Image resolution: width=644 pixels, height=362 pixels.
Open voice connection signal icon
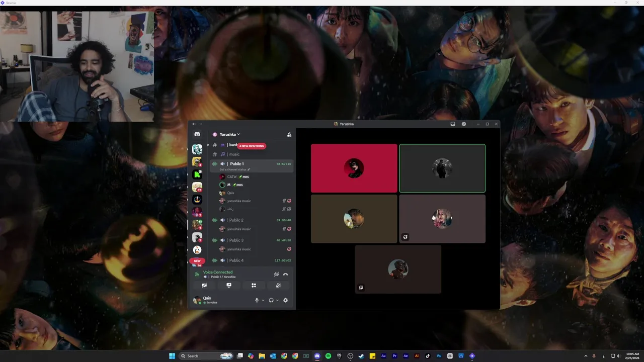click(197, 275)
